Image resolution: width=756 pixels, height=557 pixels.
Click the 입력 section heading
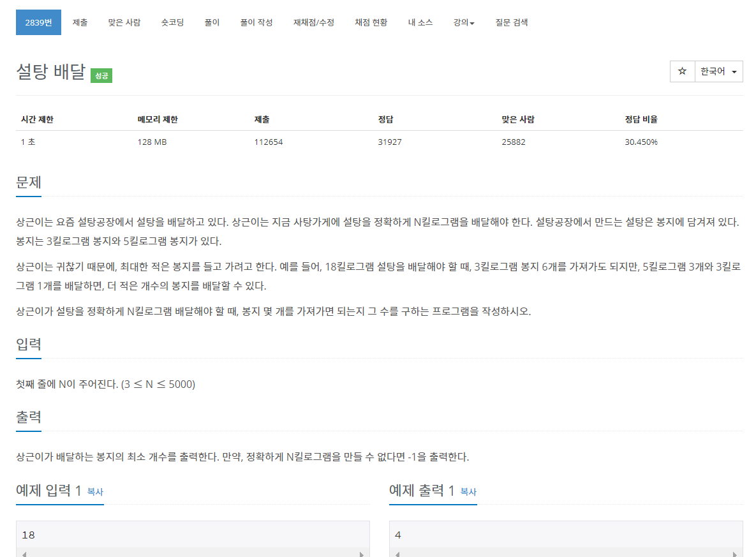point(29,345)
